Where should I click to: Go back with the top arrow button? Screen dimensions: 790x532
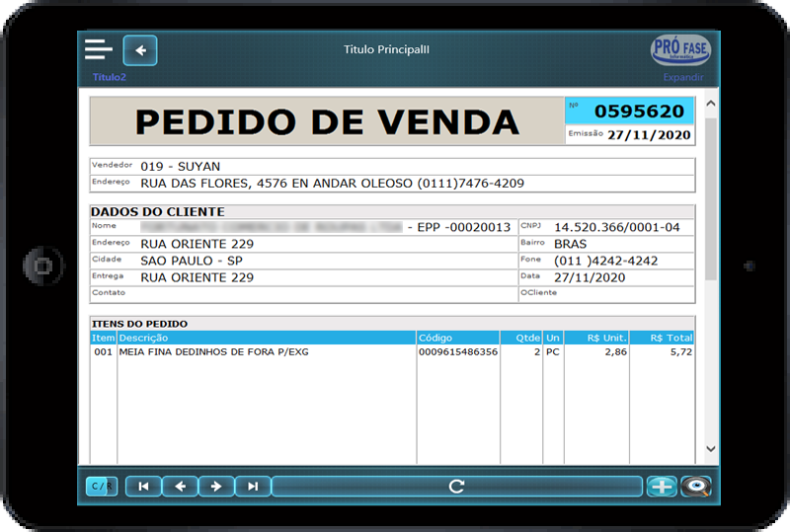coord(140,50)
